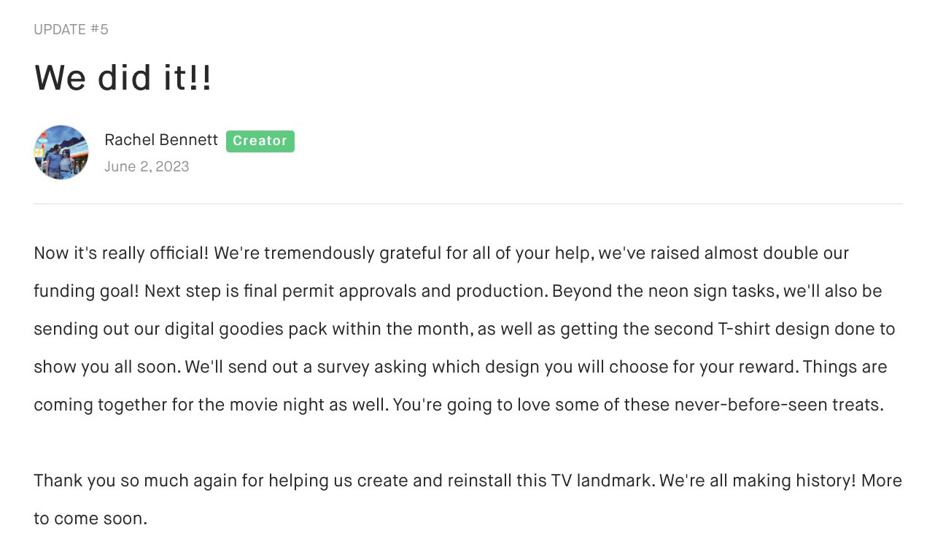Open Rachel Bennett's creator profile name

[x=161, y=140]
